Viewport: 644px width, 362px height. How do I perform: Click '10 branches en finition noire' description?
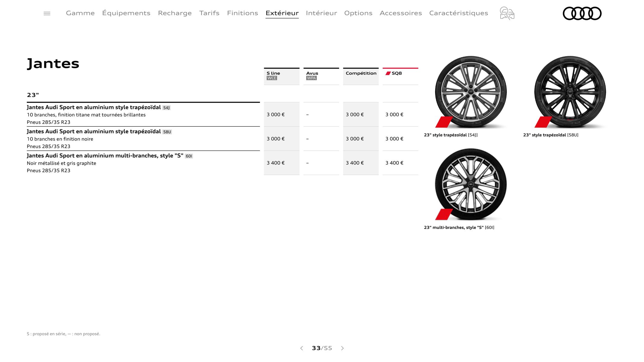(60, 139)
